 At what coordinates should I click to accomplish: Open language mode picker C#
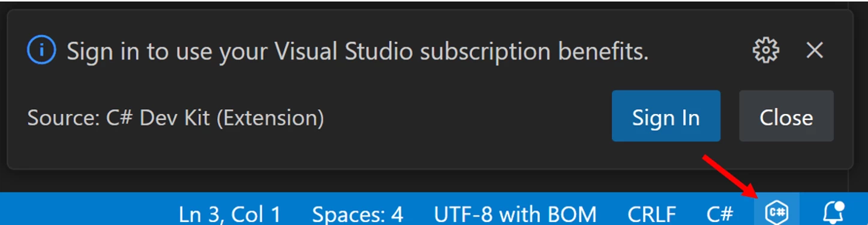tap(720, 214)
